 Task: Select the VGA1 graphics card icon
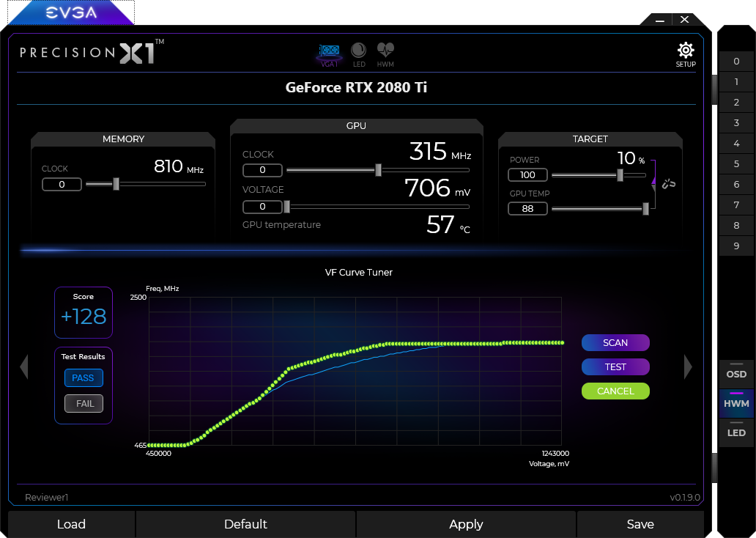point(330,56)
